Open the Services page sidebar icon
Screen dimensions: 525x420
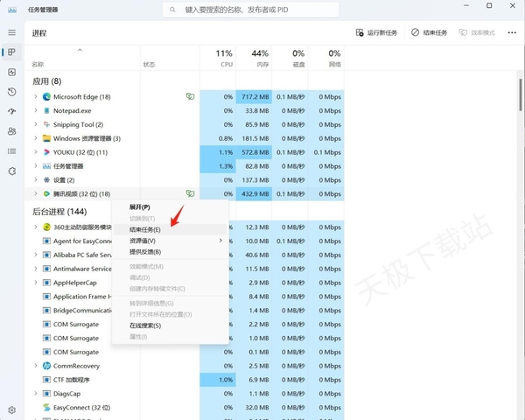[11, 171]
